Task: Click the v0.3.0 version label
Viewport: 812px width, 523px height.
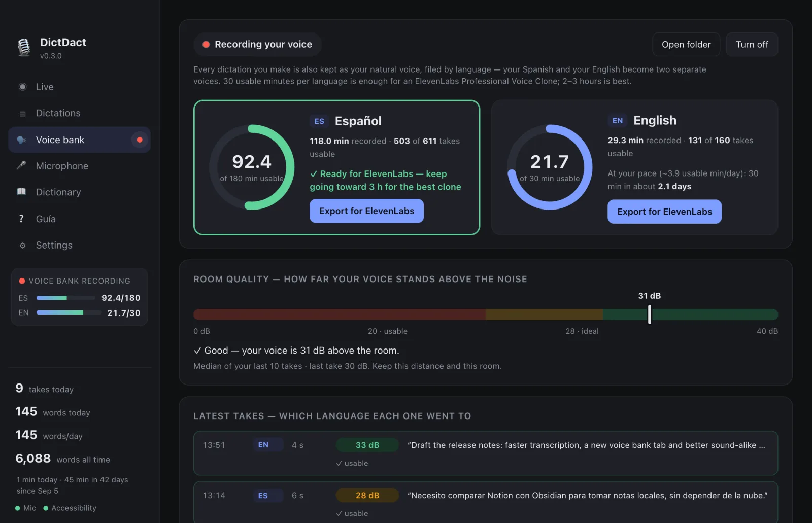Action: (x=51, y=56)
